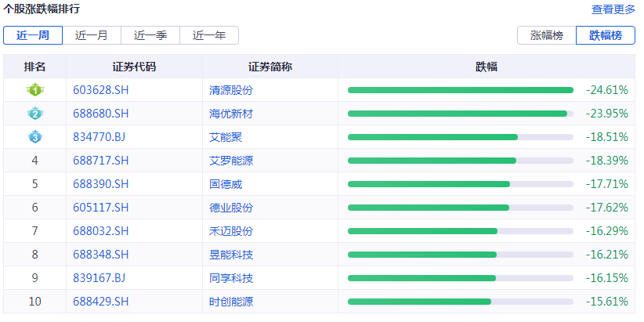Image resolution: width=644 pixels, height=322 pixels.
Task: Click stock code 834770.BJ
Action: (99, 137)
